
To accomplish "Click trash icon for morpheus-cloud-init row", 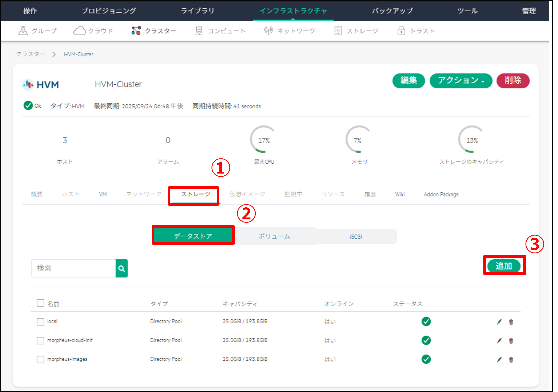I will pos(511,341).
